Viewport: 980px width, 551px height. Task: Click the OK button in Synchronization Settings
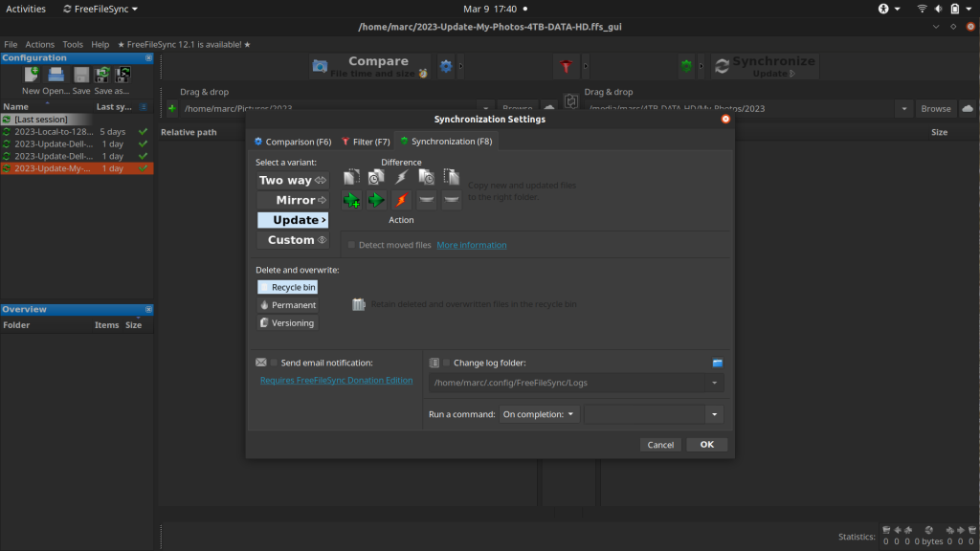coord(707,445)
